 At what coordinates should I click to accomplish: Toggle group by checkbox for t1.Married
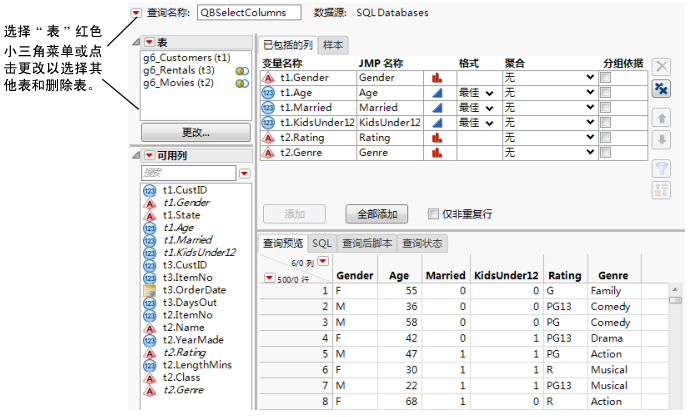606,108
